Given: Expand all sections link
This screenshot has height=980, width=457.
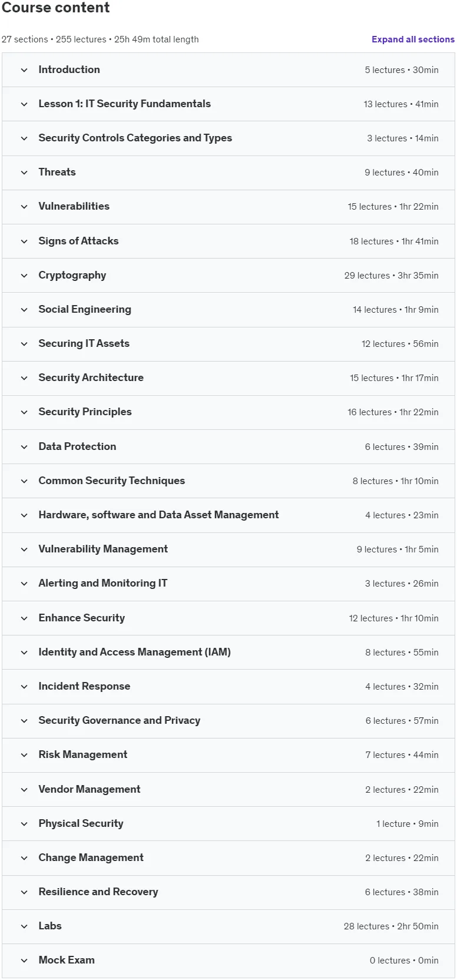Looking at the screenshot, I should [x=413, y=39].
